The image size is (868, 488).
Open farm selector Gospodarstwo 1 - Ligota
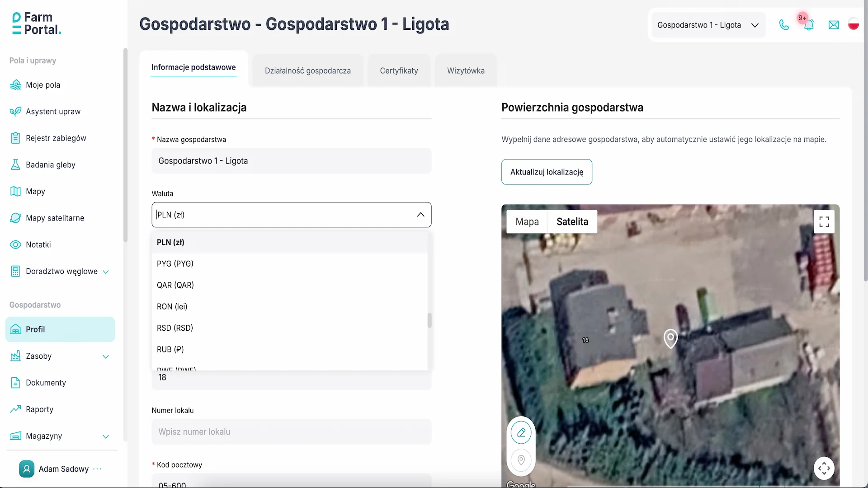click(708, 25)
